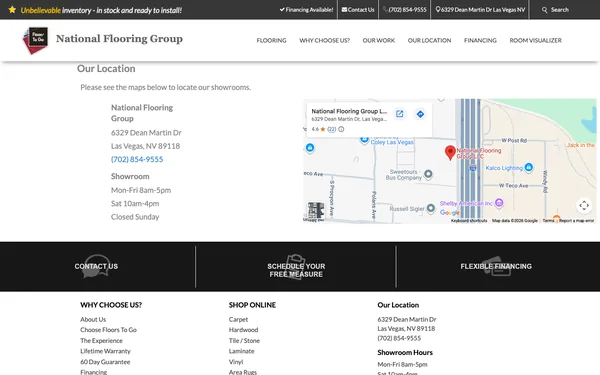Open the map in a new window icon
Screen dimensions: 600x375
tap(399, 114)
